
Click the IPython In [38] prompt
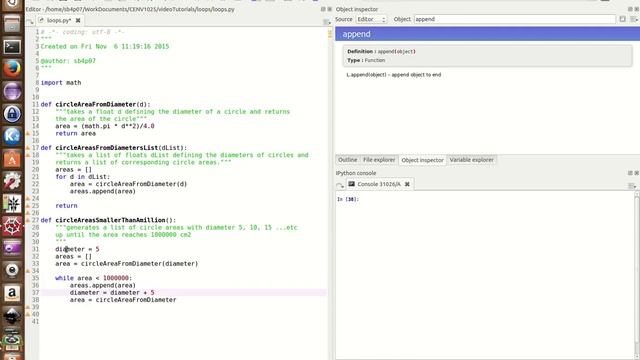pyautogui.click(x=348, y=199)
